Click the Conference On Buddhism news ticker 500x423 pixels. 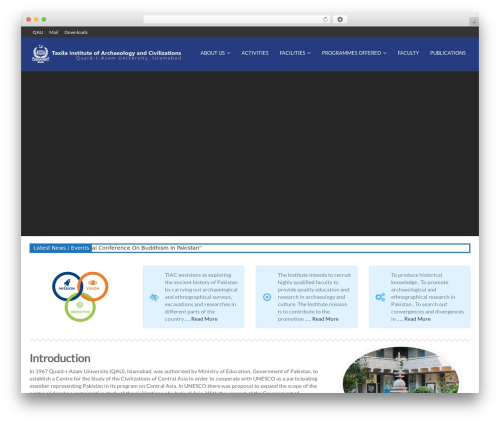click(147, 248)
